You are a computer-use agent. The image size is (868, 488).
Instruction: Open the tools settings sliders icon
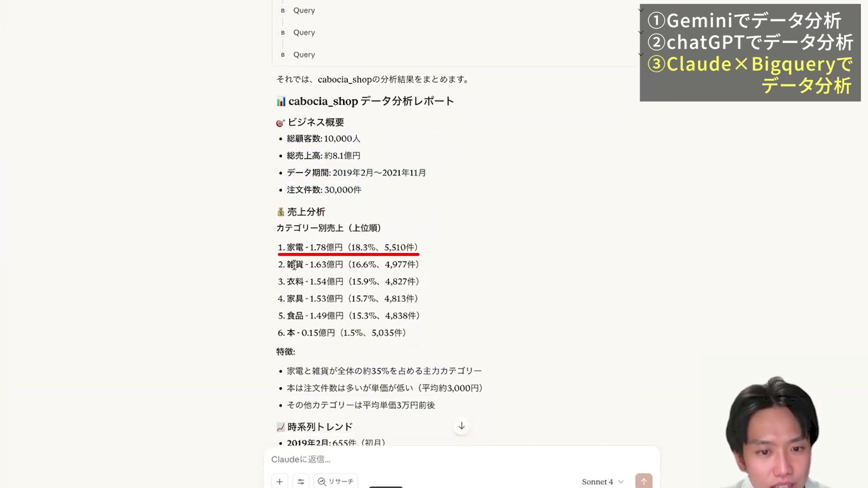pos(301,482)
